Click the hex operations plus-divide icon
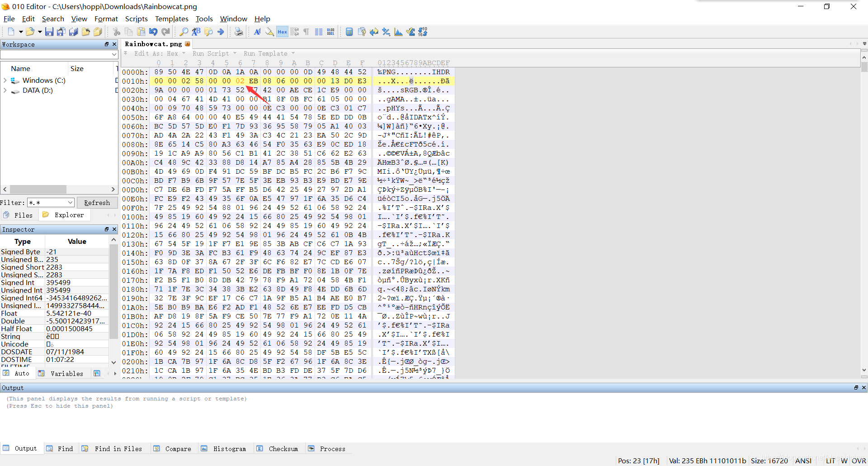868x466 pixels. point(386,32)
